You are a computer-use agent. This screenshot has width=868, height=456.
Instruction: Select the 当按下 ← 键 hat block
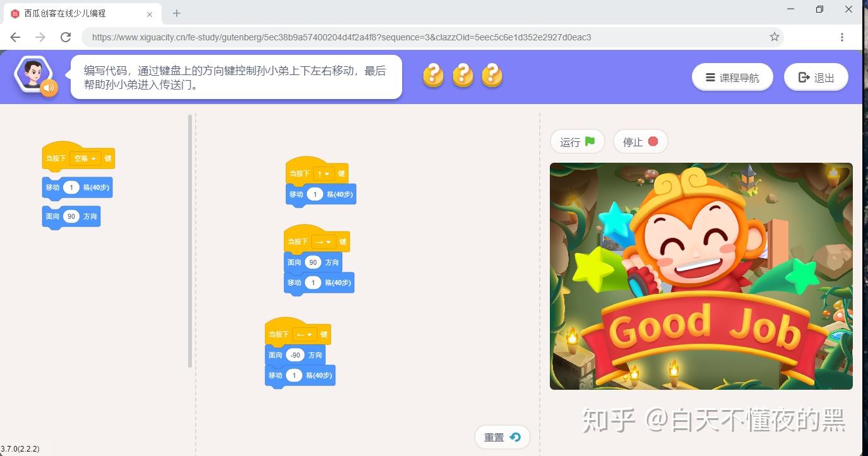[297, 331]
